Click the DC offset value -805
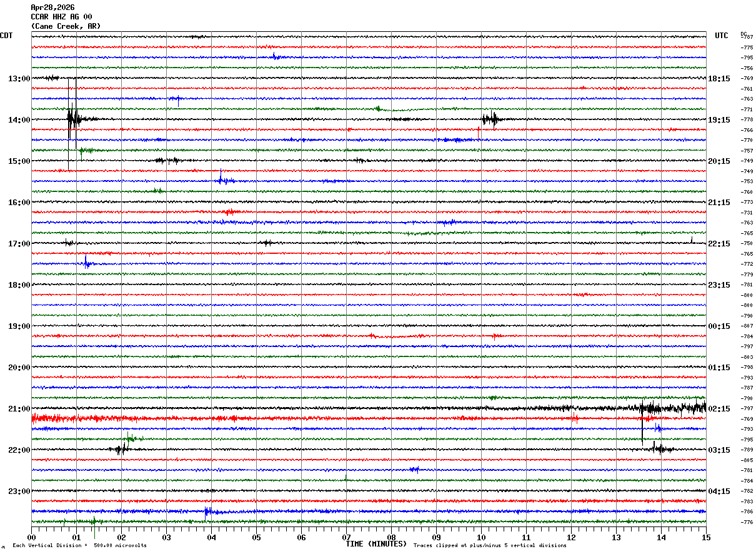Viewport: 756px width, 554px height. pos(747,460)
